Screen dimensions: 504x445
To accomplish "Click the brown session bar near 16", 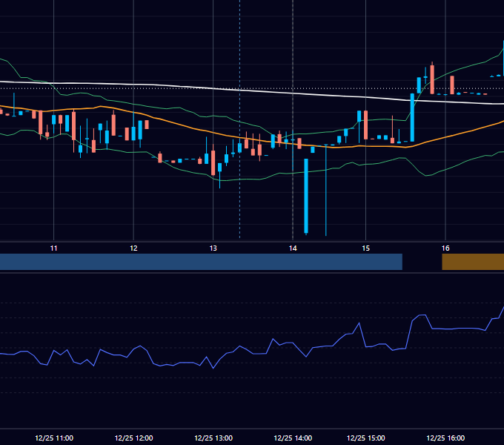I will (473, 262).
